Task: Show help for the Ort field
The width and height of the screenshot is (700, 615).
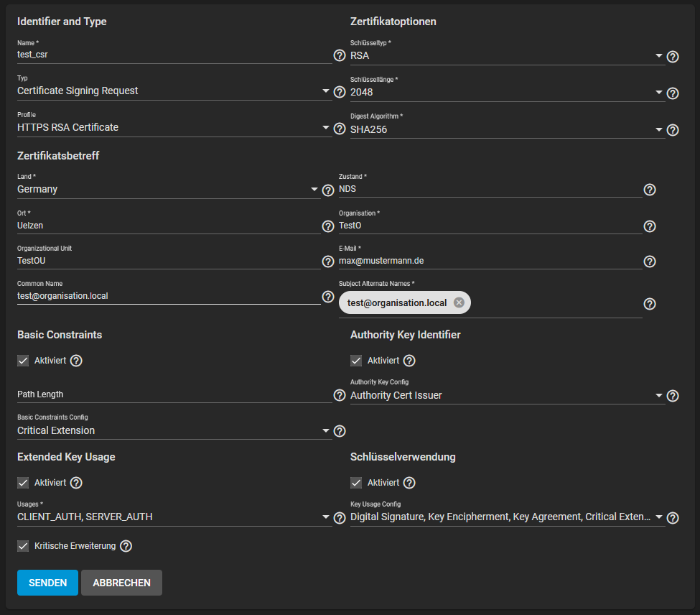Action: [327, 226]
